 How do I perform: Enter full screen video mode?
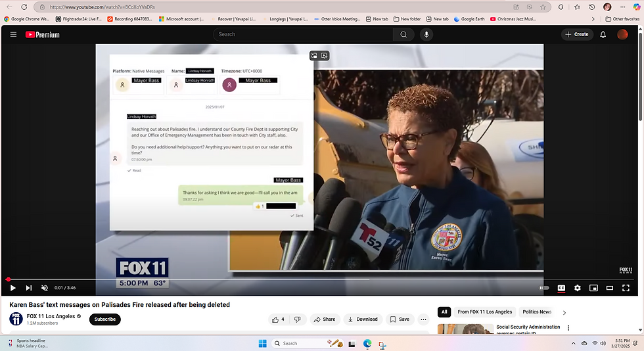tap(626, 288)
